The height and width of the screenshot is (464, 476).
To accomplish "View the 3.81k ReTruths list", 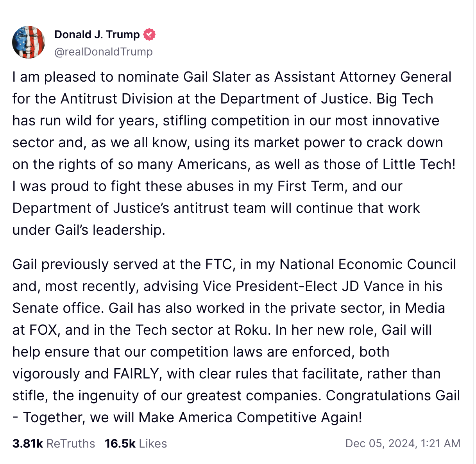I will [x=54, y=443].
